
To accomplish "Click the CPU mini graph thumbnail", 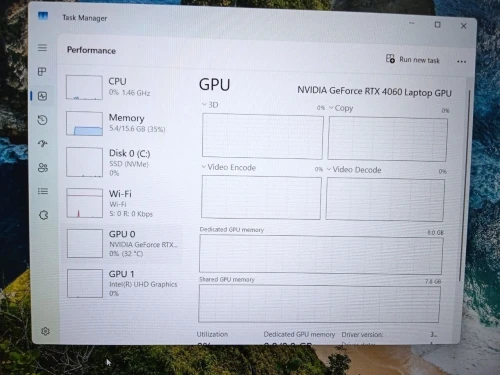I will coord(84,87).
